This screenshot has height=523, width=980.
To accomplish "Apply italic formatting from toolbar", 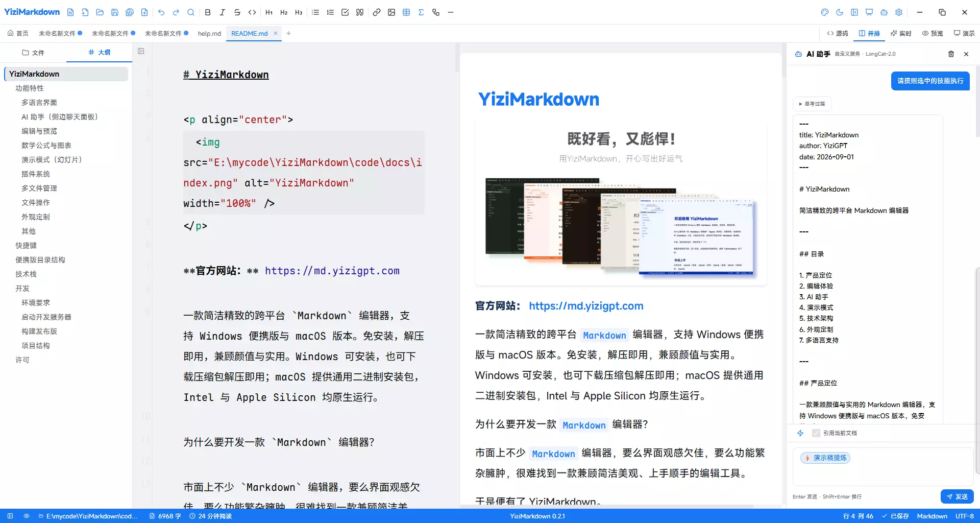I will pos(223,12).
